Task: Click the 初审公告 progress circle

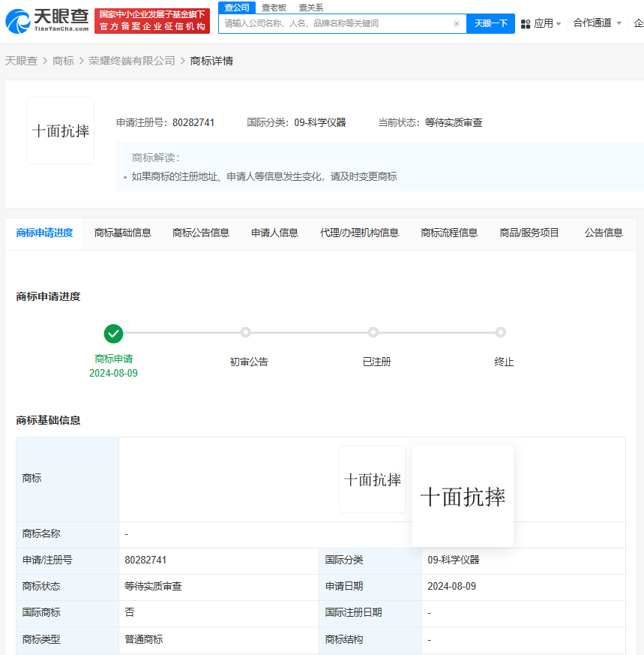Action: coord(246,332)
